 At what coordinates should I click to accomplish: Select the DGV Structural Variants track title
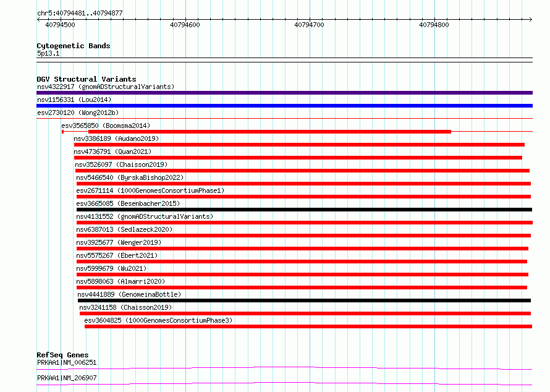point(87,79)
